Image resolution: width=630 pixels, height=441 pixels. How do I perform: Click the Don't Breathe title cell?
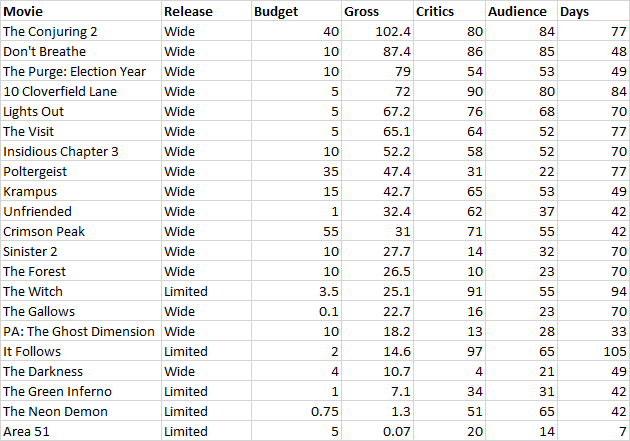pyautogui.click(x=80, y=51)
